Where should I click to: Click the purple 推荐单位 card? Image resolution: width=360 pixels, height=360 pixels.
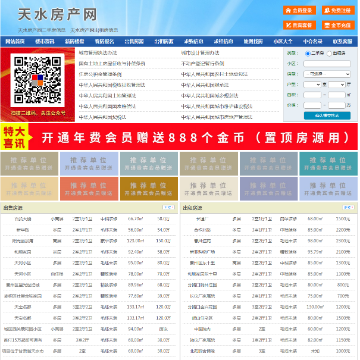click(x=269, y=189)
